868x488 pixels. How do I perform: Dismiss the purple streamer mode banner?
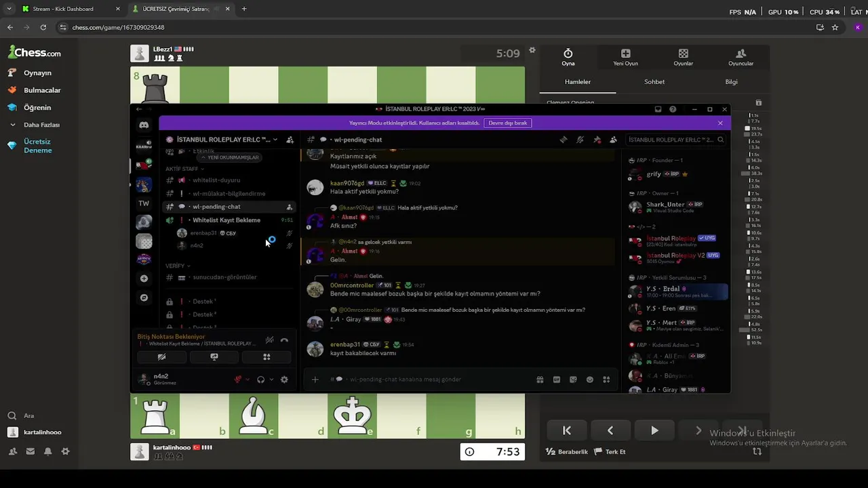(720, 123)
